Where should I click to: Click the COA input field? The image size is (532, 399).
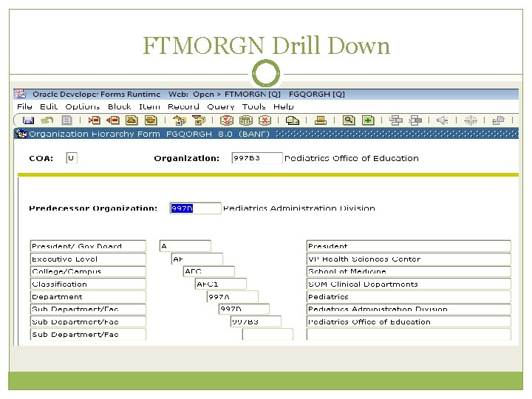[x=72, y=158]
